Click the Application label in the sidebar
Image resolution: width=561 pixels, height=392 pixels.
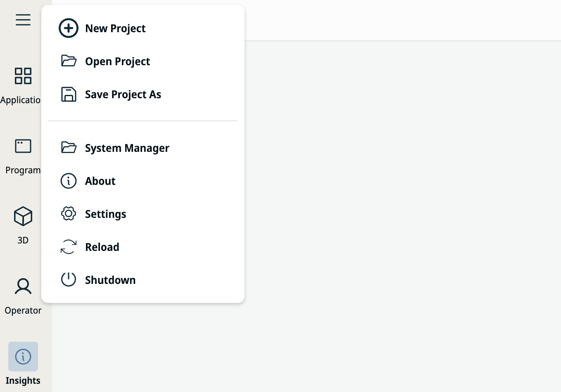click(21, 100)
